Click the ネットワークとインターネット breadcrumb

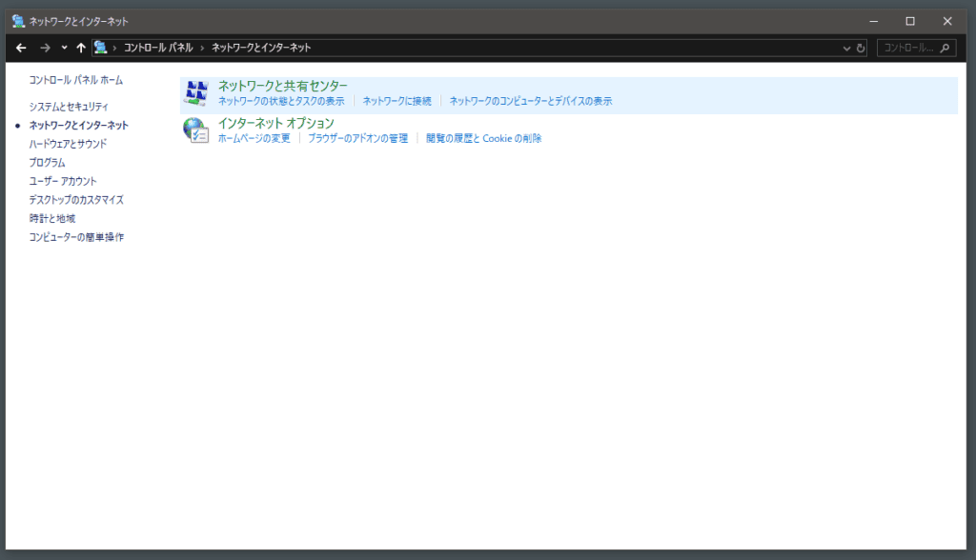pyautogui.click(x=261, y=48)
